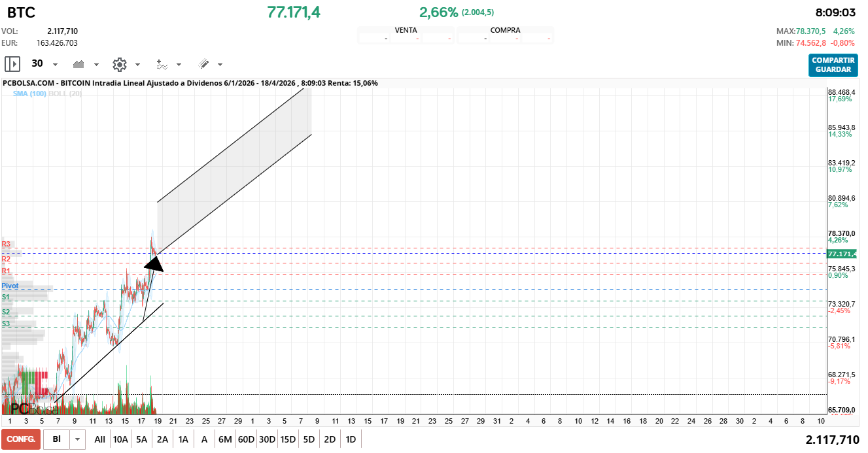868x453 pixels.
Task: Click the PCBolsa watermark logo
Action: coord(33,409)
